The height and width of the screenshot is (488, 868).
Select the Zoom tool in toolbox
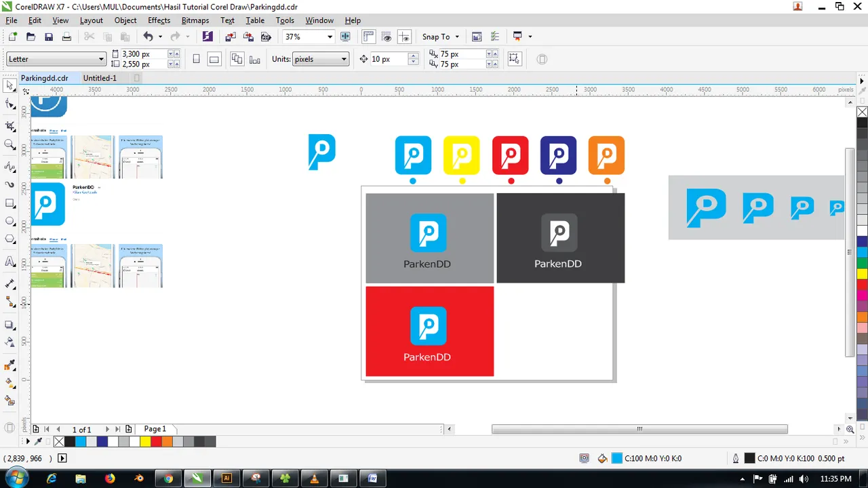point(9,144)
